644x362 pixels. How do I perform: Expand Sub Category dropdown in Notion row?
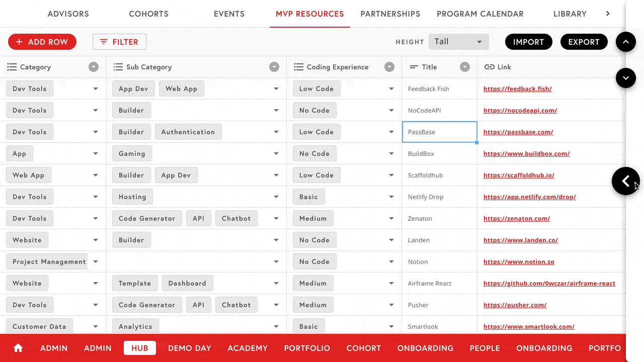[x=276, y=262]
